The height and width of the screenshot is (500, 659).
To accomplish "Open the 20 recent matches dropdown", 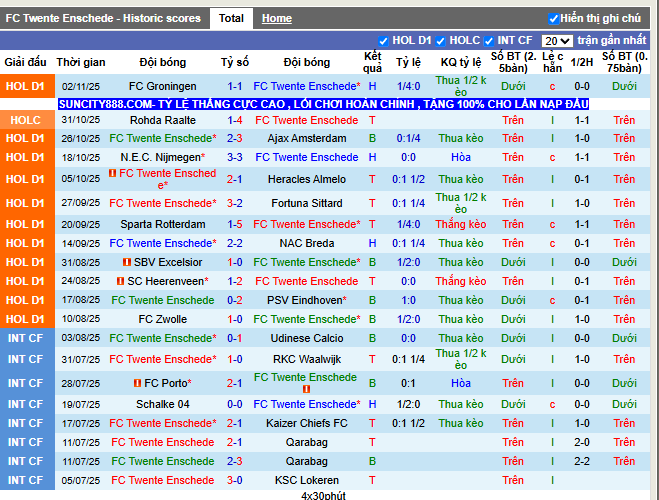I will click(557, 41).
